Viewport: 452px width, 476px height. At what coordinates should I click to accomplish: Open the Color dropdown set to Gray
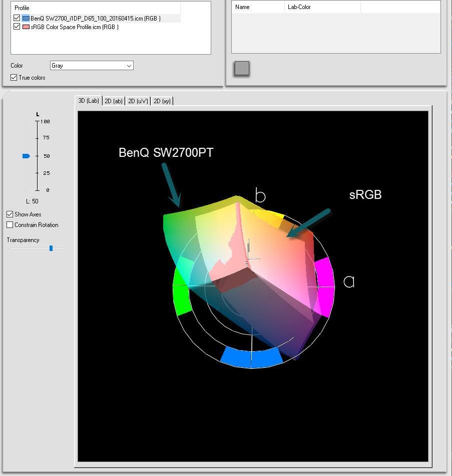pos(92,66)
